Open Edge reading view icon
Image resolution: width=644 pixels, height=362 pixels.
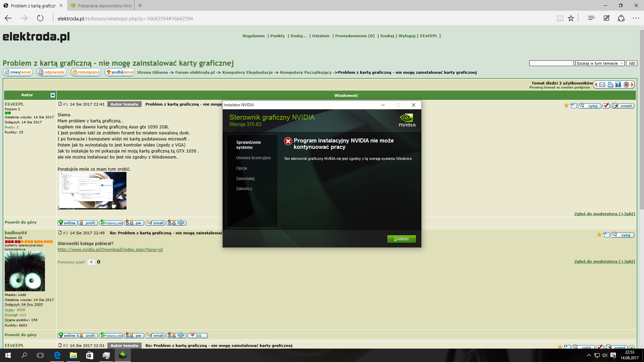point(560,18)
